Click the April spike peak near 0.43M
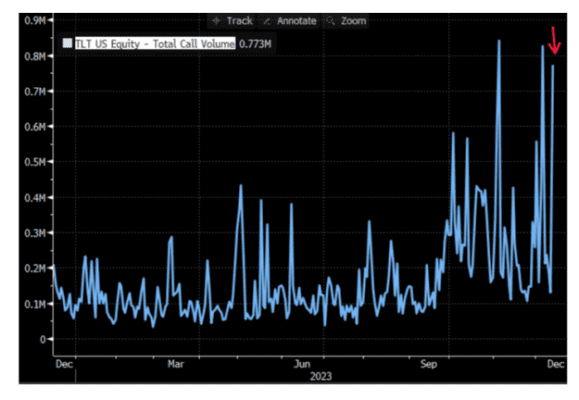 click(241, 185)
